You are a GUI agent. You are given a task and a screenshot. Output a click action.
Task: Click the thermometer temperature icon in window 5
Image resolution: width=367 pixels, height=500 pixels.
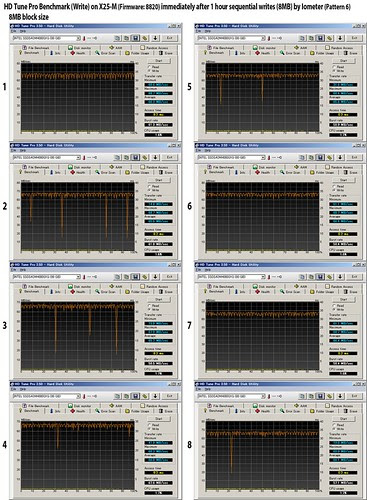269,38
